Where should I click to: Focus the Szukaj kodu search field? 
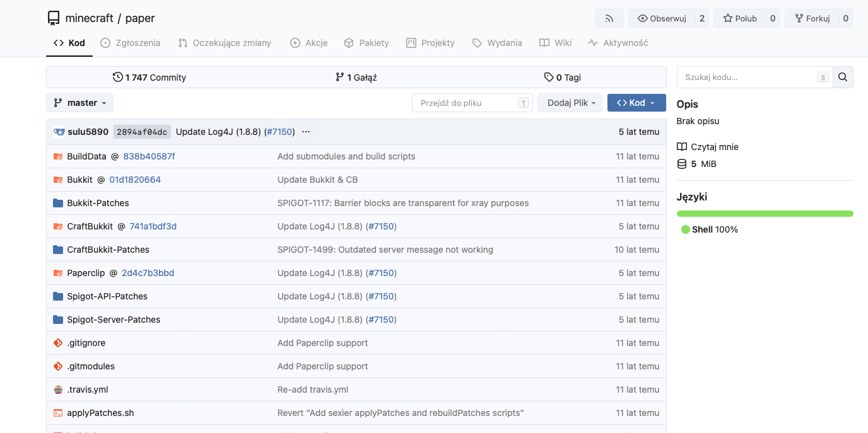tap(754, 77)
